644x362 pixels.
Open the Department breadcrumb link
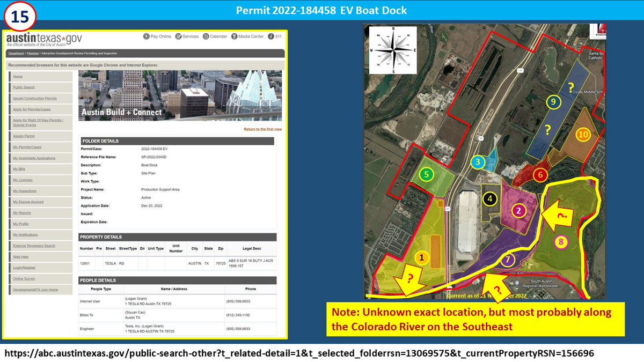16,54
